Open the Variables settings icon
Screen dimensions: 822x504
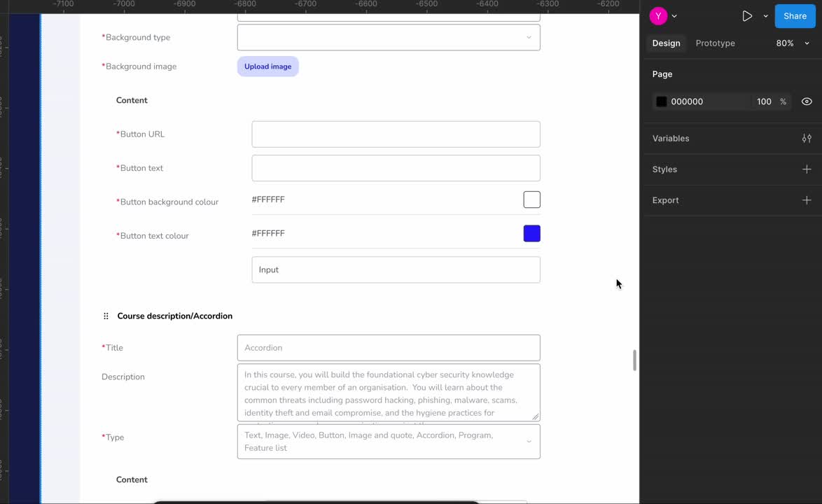tap(807, 139)
